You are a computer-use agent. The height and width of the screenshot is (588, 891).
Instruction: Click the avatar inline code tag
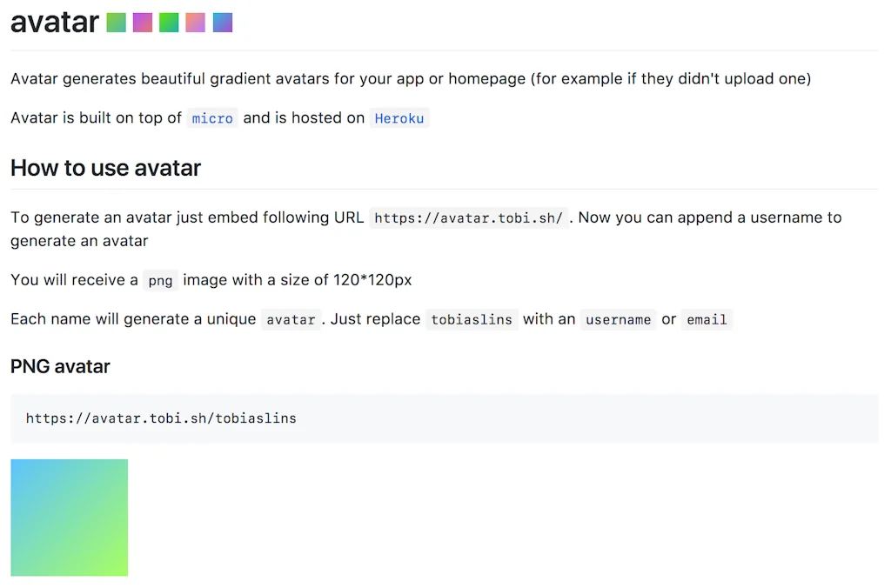coord(291,319)
